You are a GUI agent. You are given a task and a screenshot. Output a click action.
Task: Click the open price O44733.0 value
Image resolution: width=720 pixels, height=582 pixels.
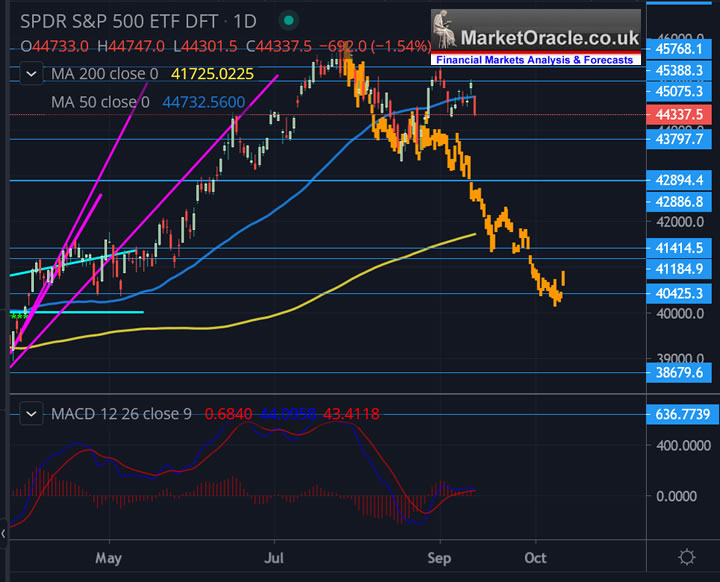tap(55, 46)
